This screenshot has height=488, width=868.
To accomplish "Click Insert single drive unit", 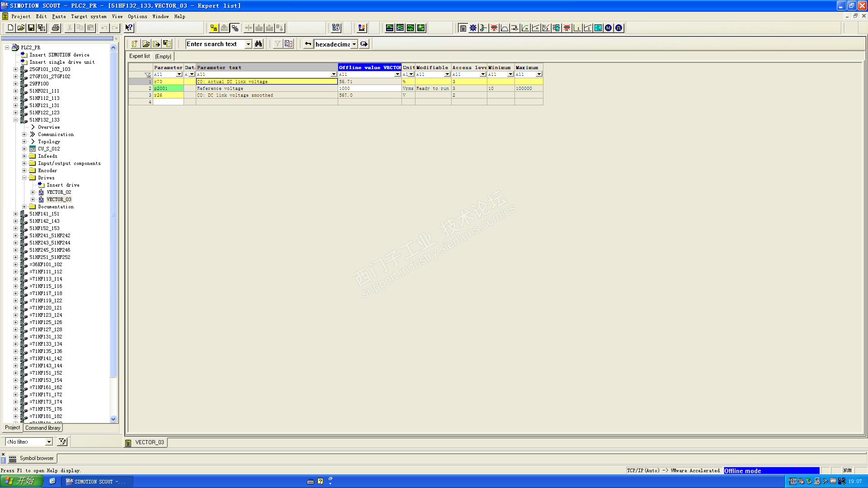I will coord(62,62).
